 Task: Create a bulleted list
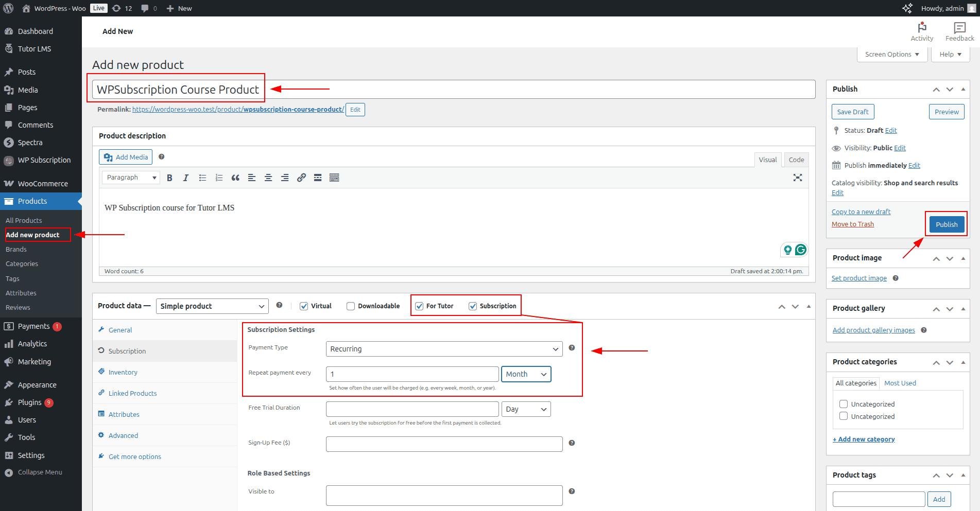coord(202,178)
